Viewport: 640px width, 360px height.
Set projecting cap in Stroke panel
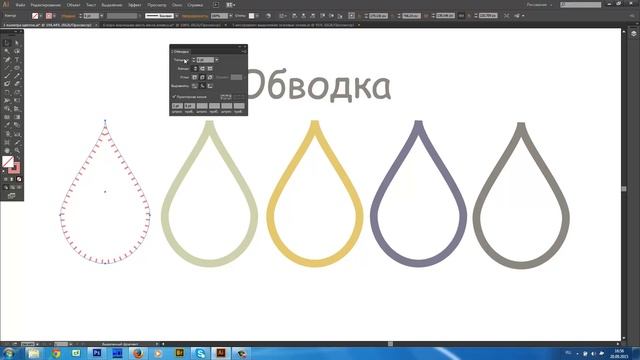[210, 69]
